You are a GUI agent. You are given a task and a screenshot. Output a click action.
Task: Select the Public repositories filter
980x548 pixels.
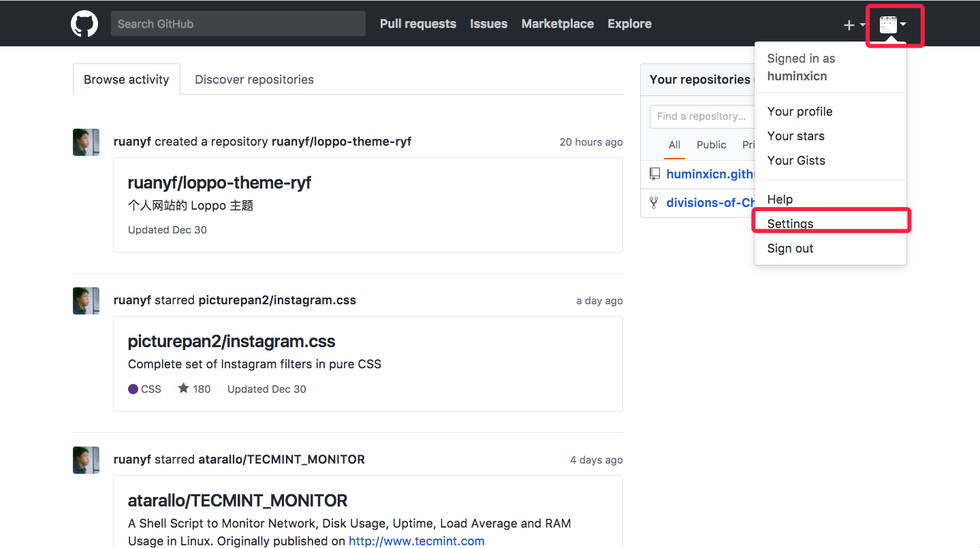point(711,144)
